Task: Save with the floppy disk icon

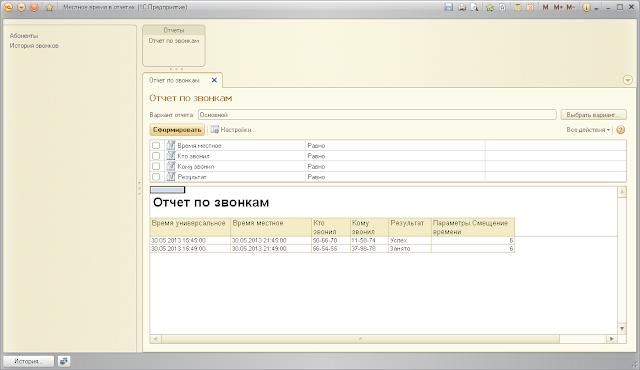Action: 449,7
